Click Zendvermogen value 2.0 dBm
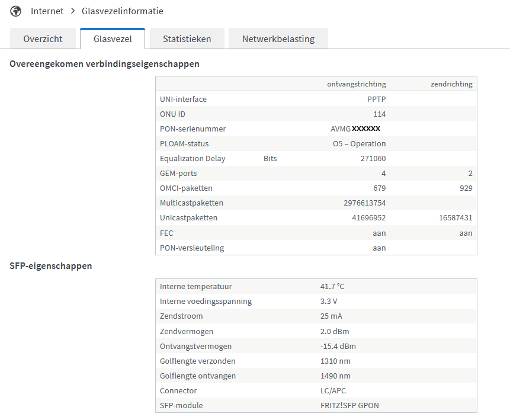This screenshot has width=510, height=420. (334, 332)
